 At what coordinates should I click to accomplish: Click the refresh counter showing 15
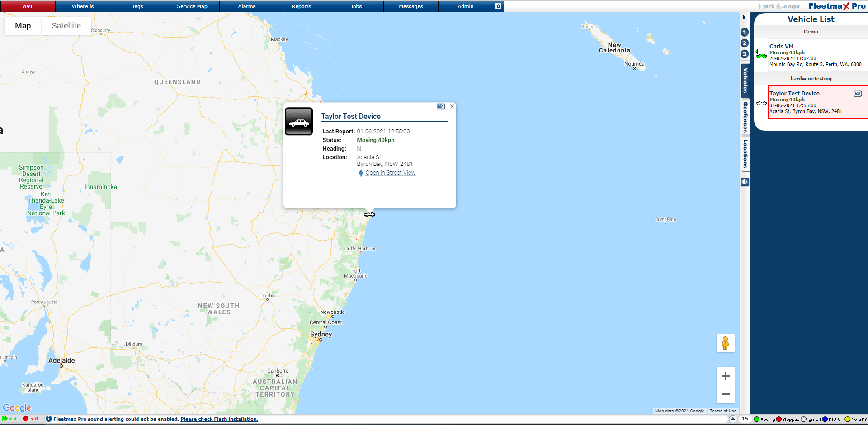pyautogui.click(x=745, y=419)
